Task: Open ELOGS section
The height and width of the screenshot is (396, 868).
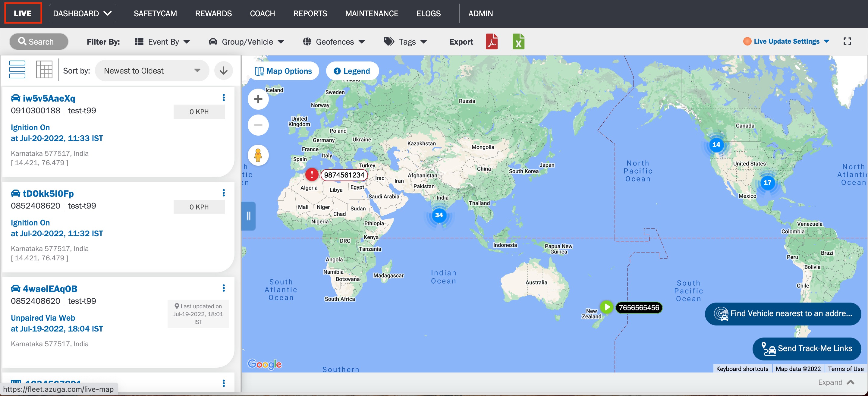Action: 428,14
